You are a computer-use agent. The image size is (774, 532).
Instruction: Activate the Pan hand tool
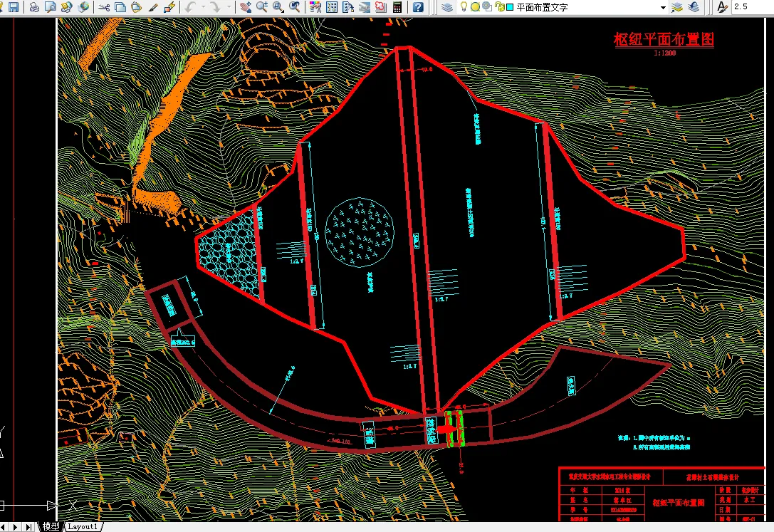click(x=246, y=7)
